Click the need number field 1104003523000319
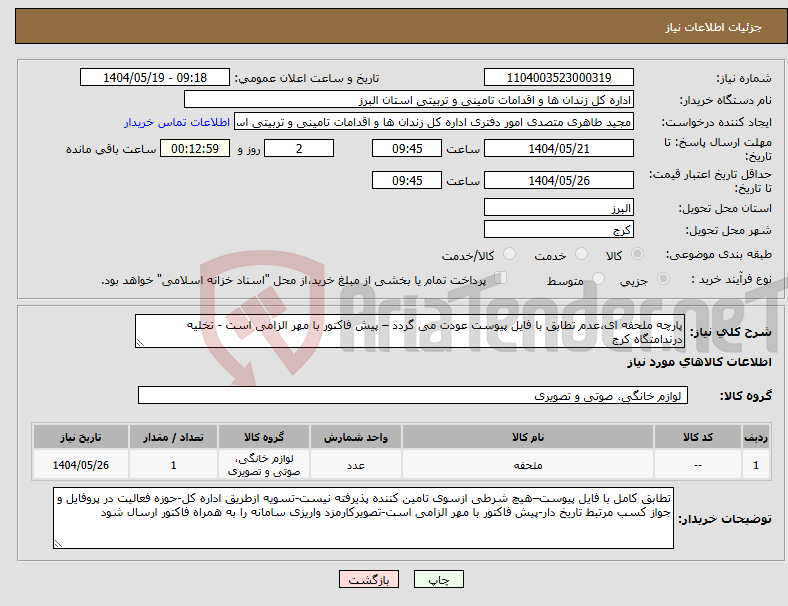788x606 pixels. (558, 77)
